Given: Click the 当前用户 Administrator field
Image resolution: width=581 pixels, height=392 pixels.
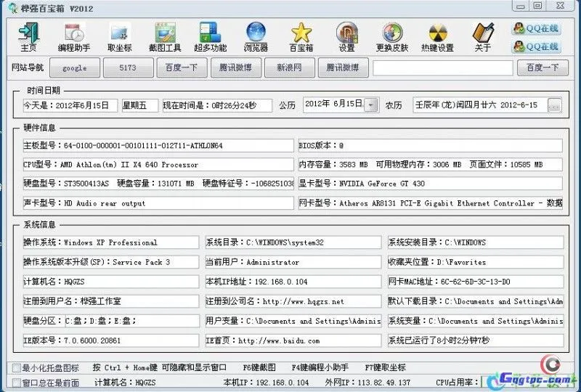Looking at the screenshot, I should [x=293, y=262].
